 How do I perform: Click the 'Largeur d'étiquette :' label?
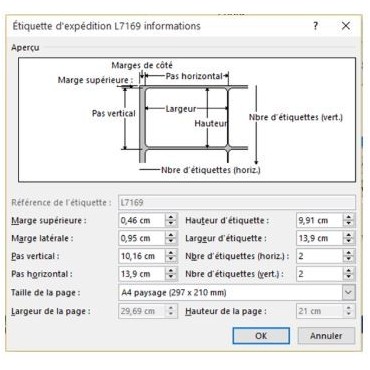coord(226,238)
